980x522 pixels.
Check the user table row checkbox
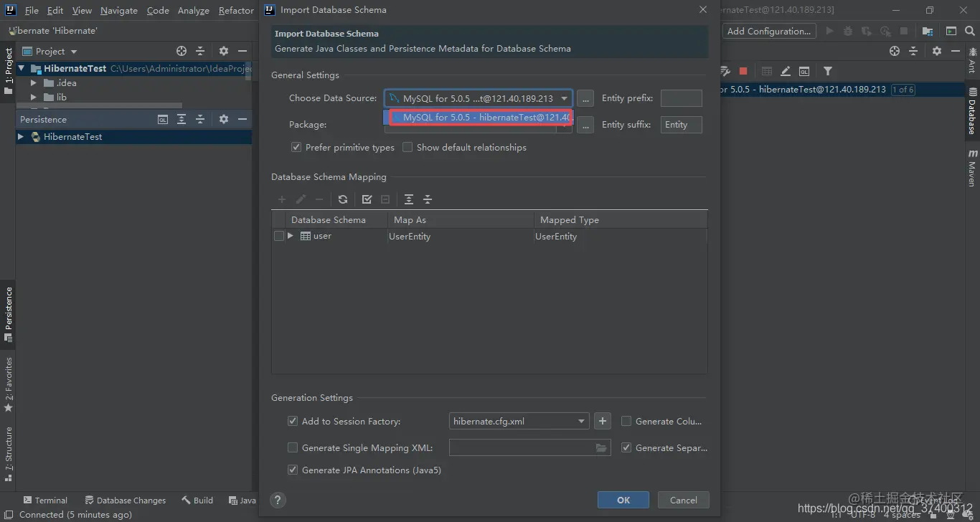coord(279,236)
